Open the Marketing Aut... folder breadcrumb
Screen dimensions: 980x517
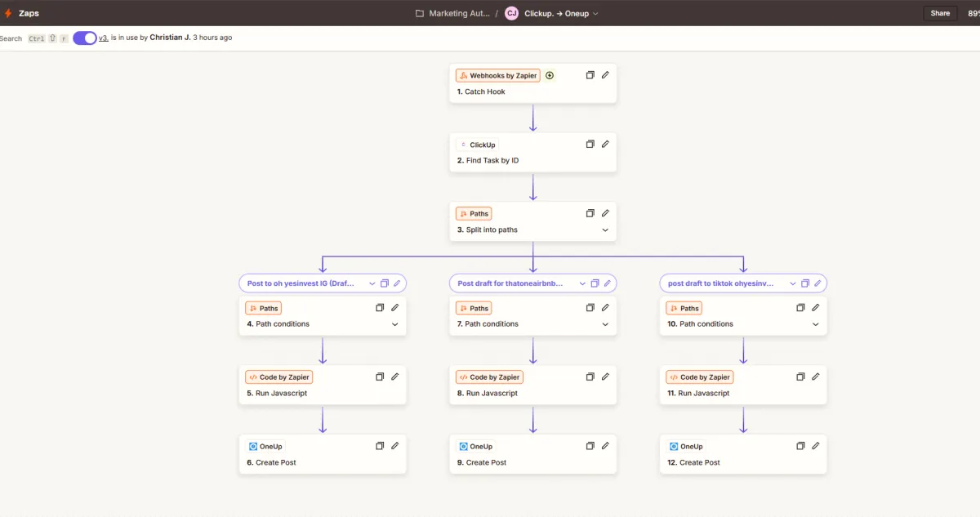point(453,13)
